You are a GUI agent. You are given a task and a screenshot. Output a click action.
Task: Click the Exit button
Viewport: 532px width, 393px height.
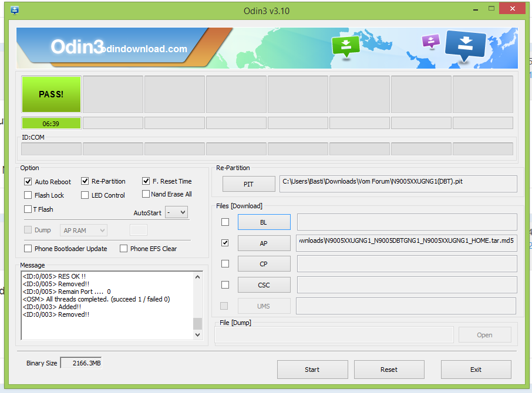click(476, 370)
